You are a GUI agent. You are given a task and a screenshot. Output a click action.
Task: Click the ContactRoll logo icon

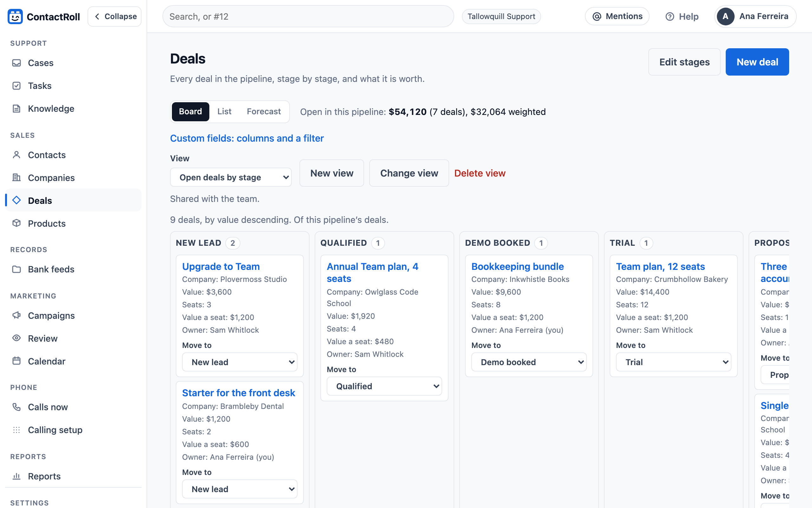click(x=15, y=17)
